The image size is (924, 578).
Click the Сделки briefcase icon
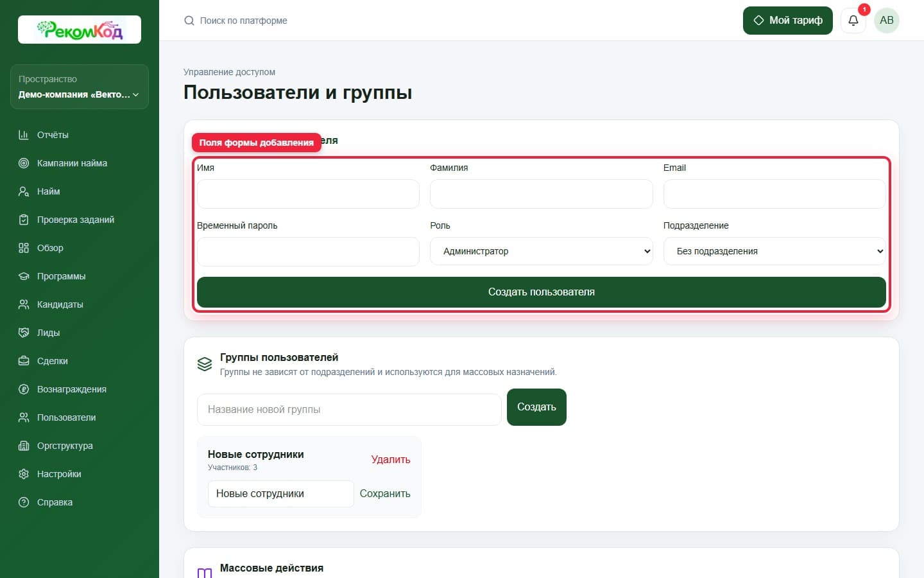pyautogui.click(x=24, y=361)
